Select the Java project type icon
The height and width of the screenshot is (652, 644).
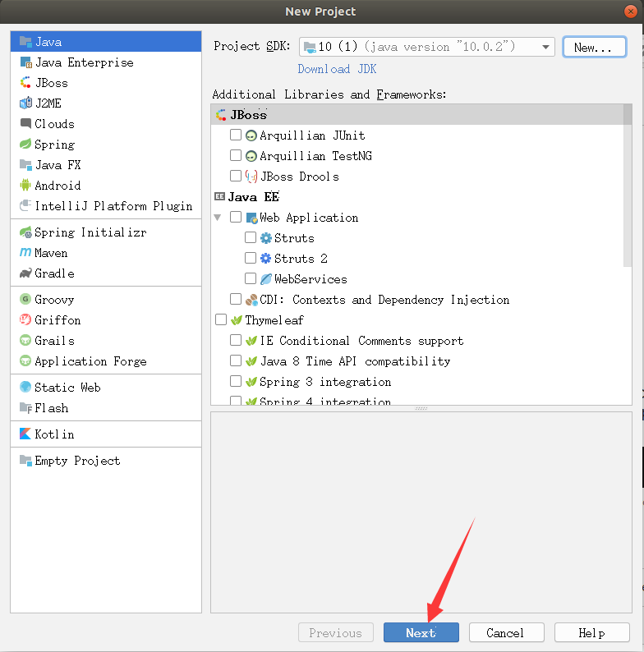coord(25,42)
